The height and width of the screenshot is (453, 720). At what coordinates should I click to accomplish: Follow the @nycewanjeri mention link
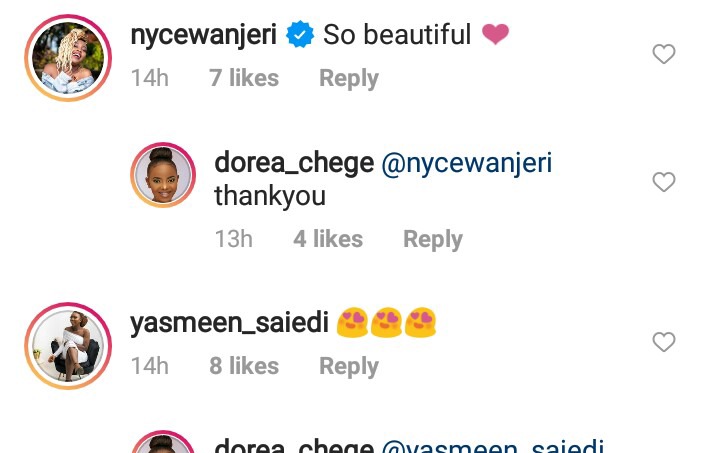pos(467,164)
